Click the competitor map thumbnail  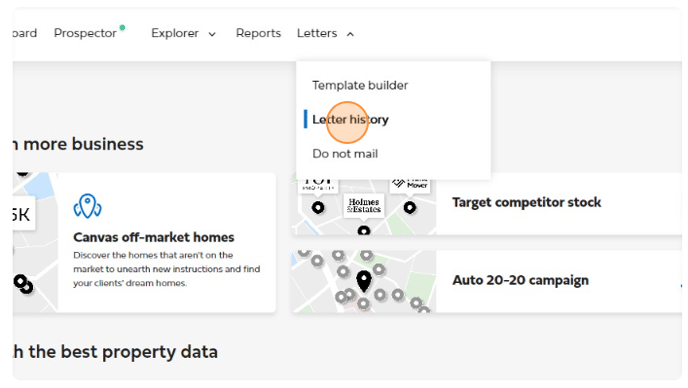pos(365,205)
